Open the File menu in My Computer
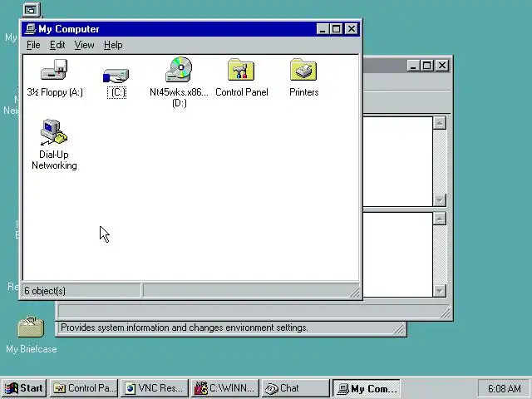Screen dimensions: 532x399 pyautogui.click(x=33, y=45)
